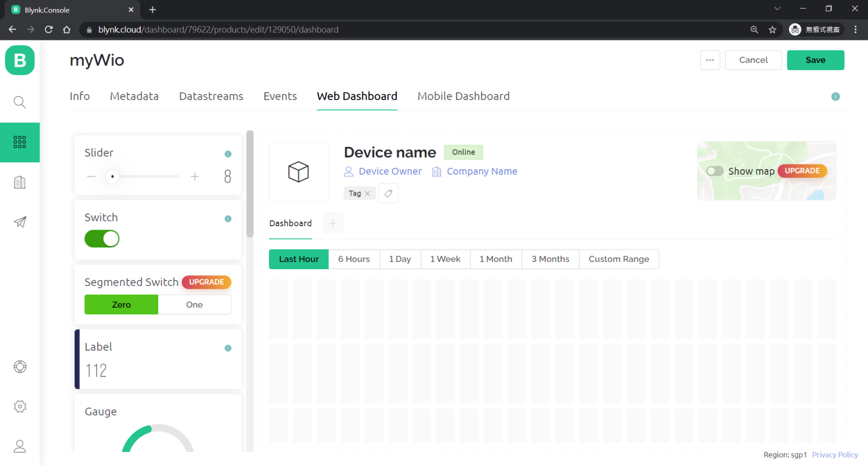Click the Device Owner link
This screenshot has height=466, width=868.
pos(390,171)
